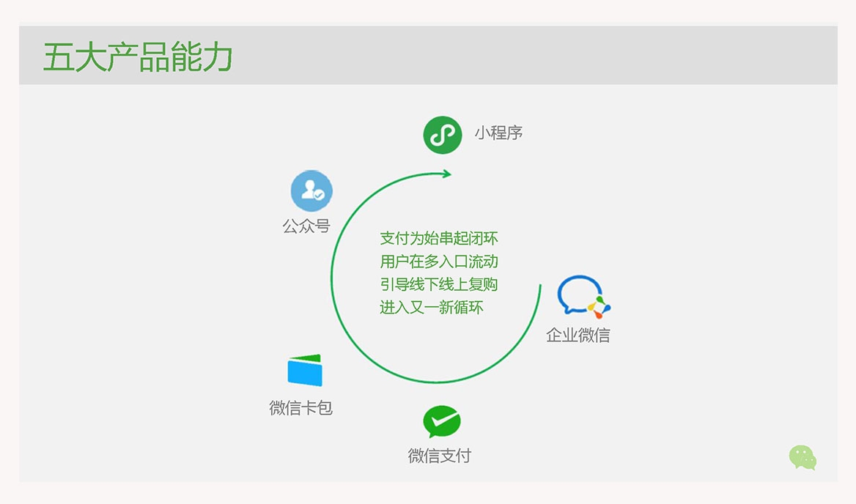The image size is (856, 504).
Task: Click the green 小程序 mini program icon
Action: 443,135
